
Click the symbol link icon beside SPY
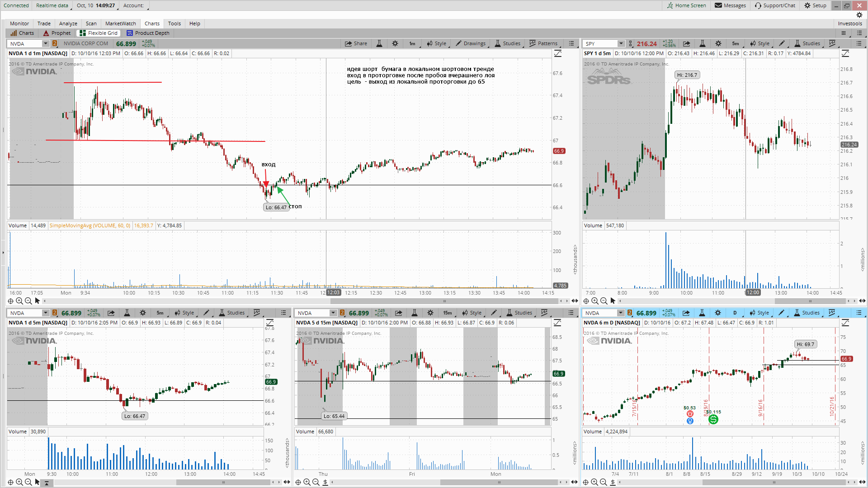pyautogui.click(x=631, y=44)
